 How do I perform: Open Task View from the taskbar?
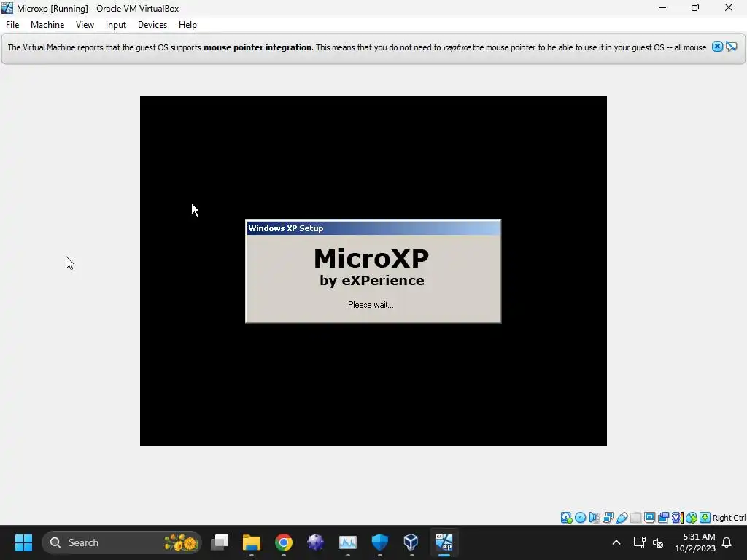tap(220, 542)
